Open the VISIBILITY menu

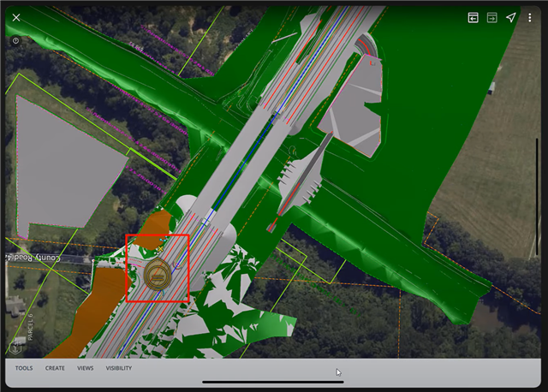click(119, 368)
